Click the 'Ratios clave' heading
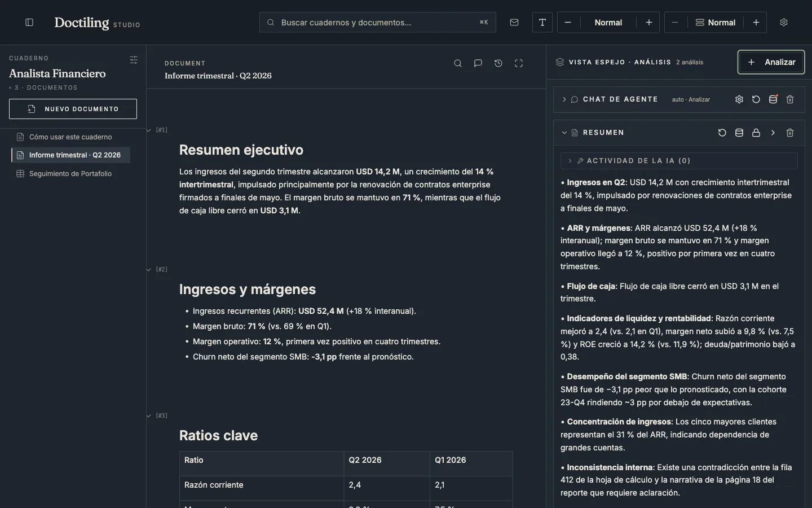Screen dimensions: 812x508 coord(218,436)
